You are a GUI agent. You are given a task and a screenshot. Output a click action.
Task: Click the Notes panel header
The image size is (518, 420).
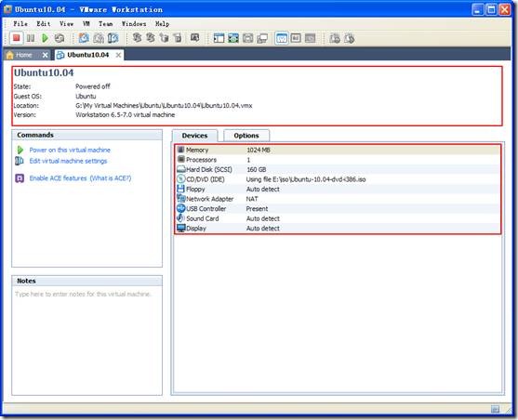pyautogui.click(x=86, y=281)
